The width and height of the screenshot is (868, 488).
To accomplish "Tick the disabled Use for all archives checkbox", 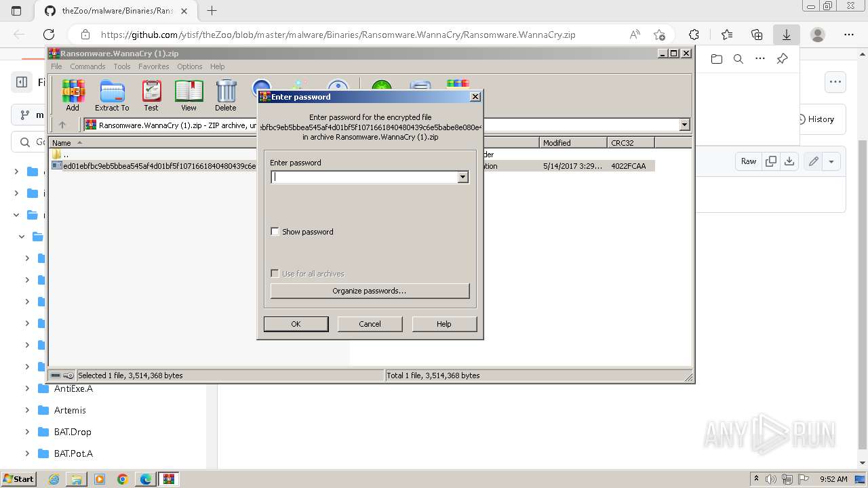I will [275, 273].
